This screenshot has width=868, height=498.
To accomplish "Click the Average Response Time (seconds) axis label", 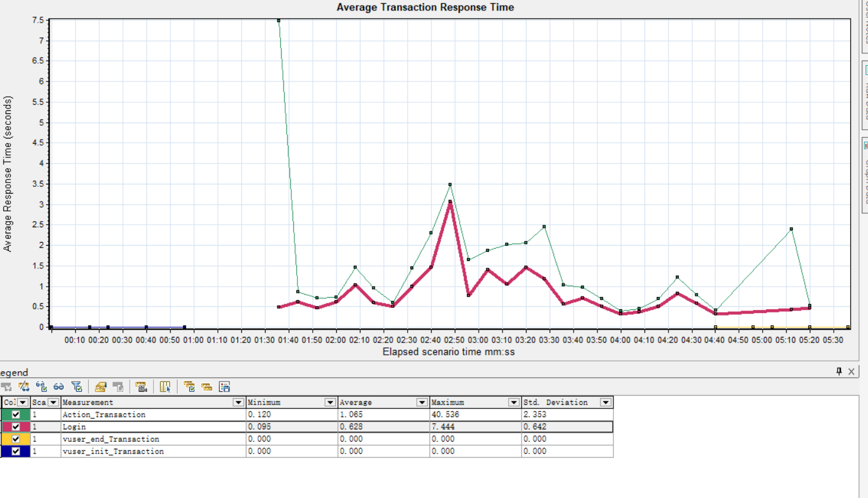I will 7,173.
